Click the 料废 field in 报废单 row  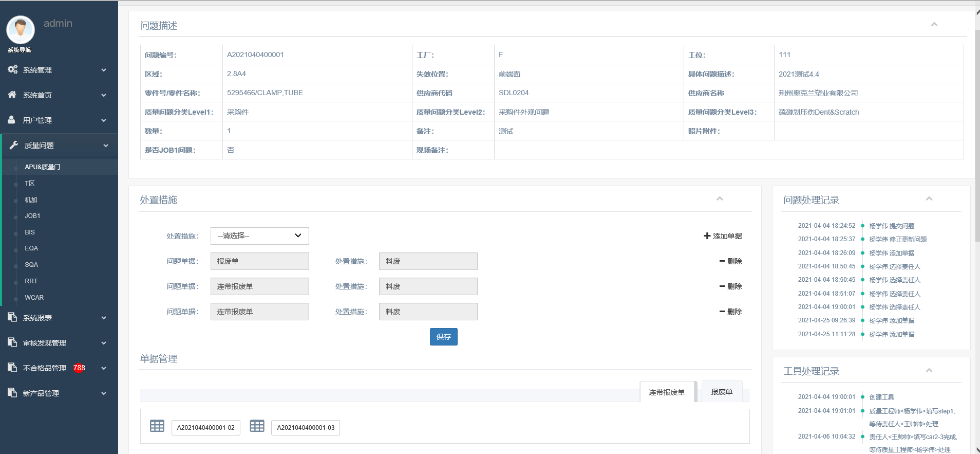pos(428,261)
